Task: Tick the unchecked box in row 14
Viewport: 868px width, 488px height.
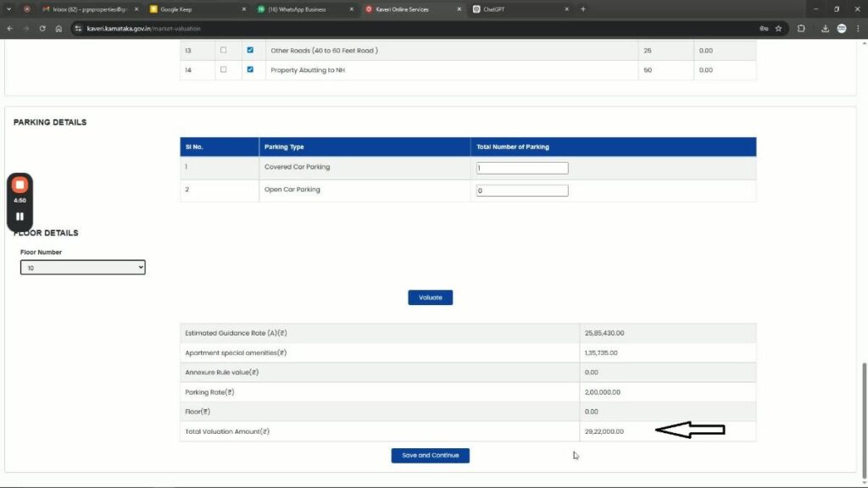Action: tap(224, 69)
